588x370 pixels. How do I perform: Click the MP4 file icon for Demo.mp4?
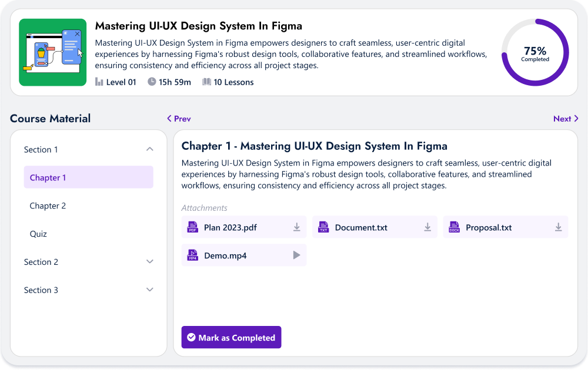192,255
